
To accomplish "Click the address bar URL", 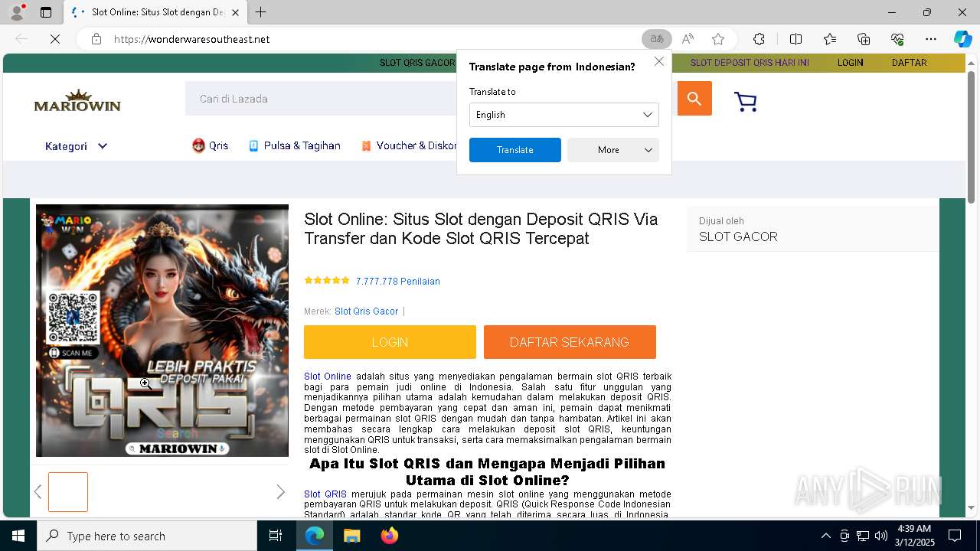I will click(191, 39).
